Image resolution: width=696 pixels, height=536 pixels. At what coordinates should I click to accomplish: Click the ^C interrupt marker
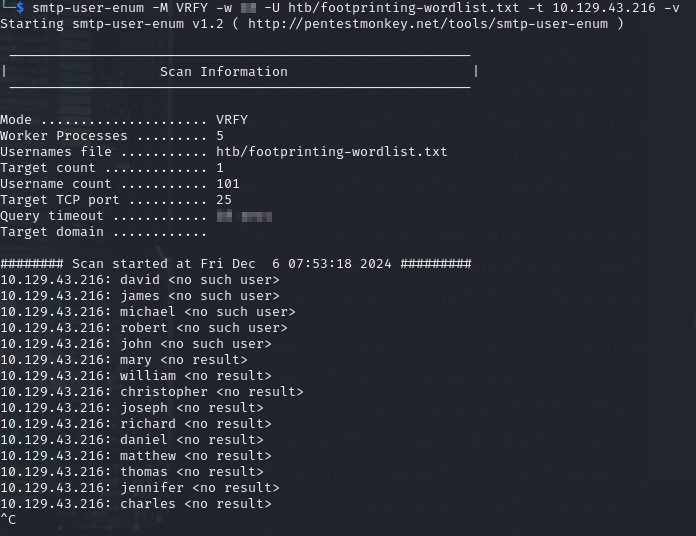[8, 519]
